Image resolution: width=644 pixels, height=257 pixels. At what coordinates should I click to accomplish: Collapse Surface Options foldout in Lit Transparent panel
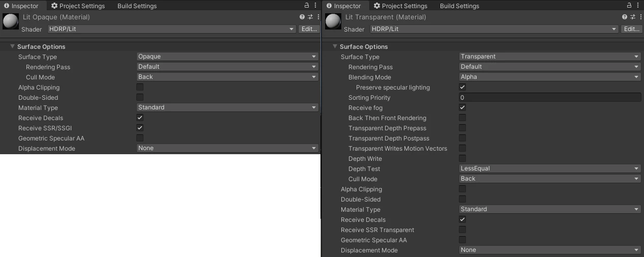point(335,46)
